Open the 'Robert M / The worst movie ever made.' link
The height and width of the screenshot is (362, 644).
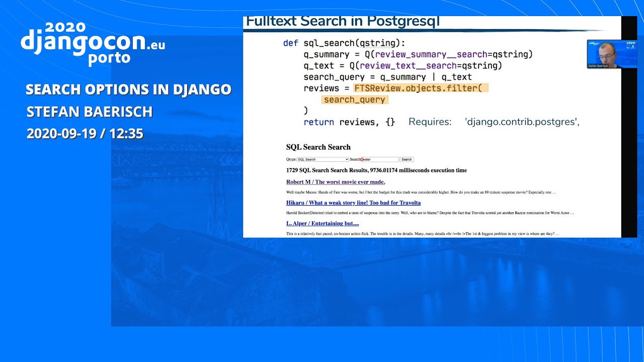tap(336, 182)
